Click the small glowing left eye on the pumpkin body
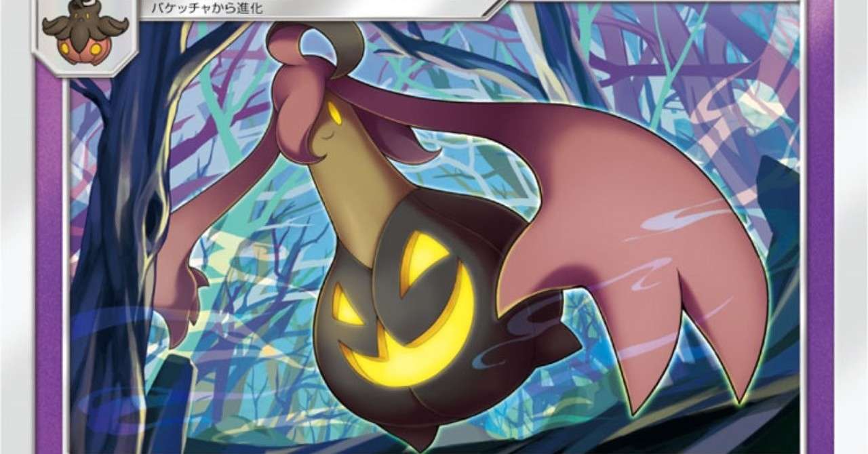Screen dimensions: 868x454 [x=347, y=304]
